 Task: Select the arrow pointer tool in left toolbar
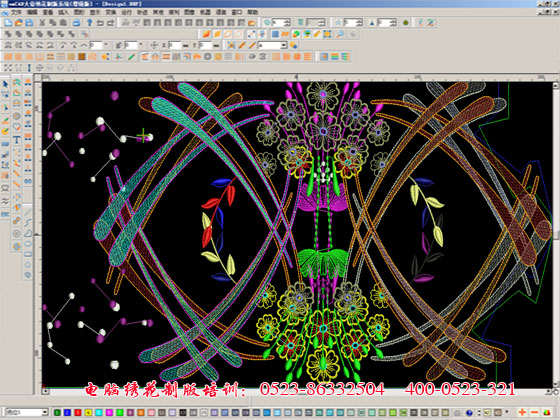[x=5, y=85]
